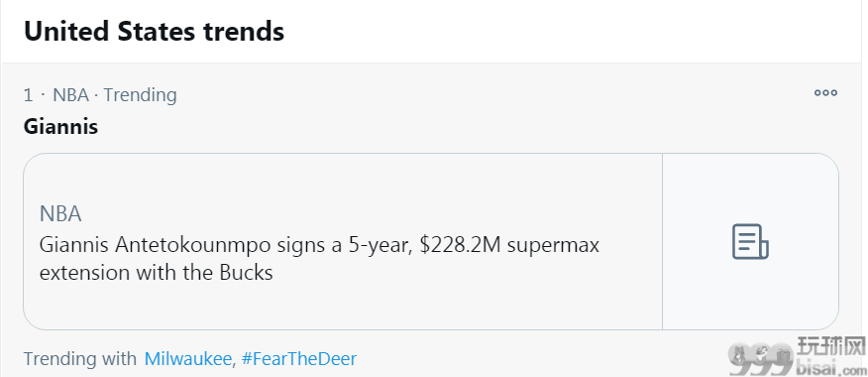Viewport: 868px width, 377px height.
Task: Click the United States trends heading
Action: tap(154, 31)
